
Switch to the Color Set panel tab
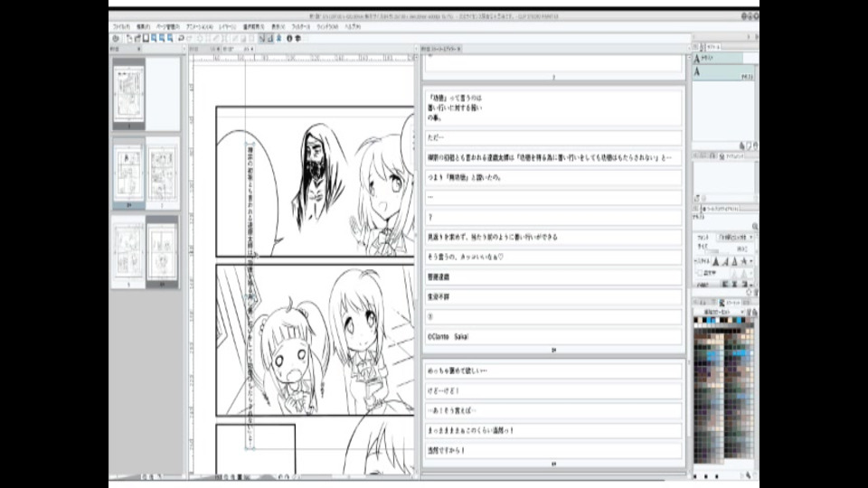(731, 303)
